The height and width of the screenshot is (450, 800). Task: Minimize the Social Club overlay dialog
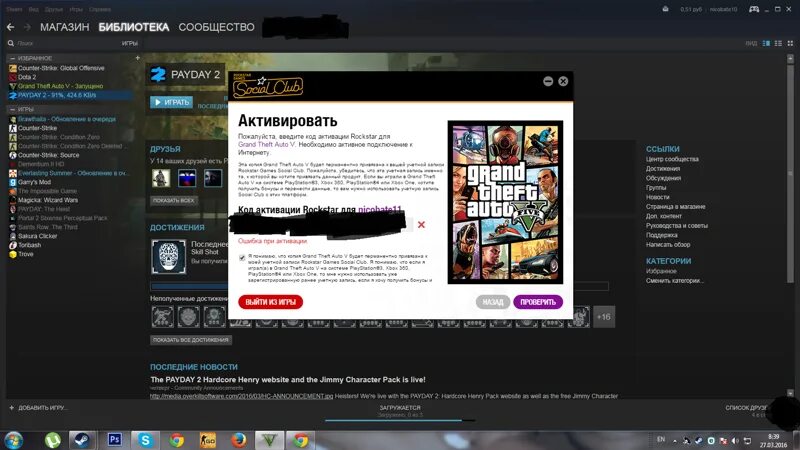[x=548, y=81]
